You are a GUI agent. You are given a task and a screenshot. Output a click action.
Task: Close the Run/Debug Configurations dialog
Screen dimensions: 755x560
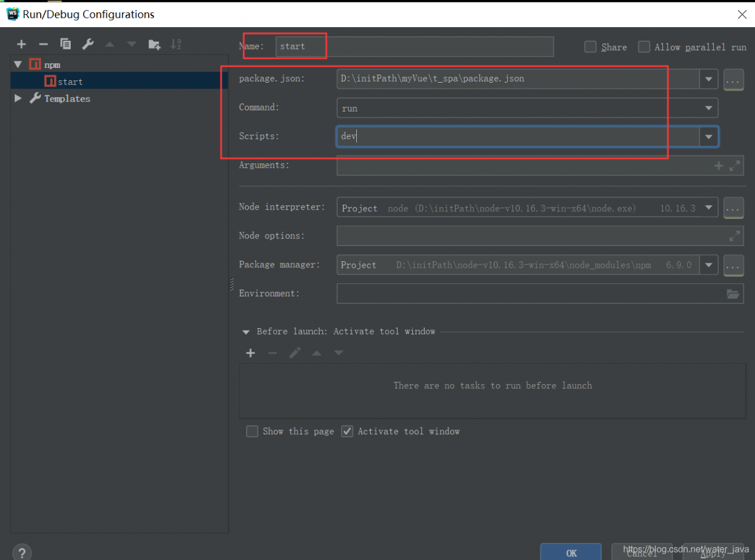click(742, 15)
